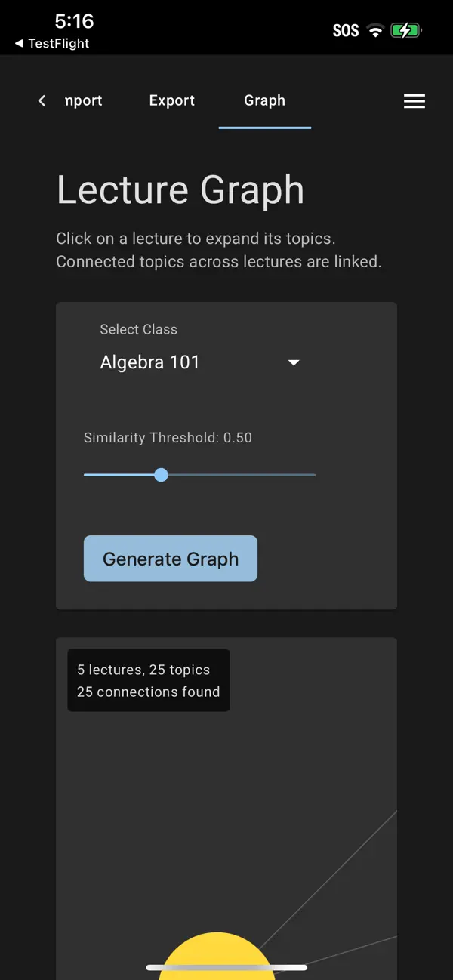Viewport: 453px width, 980px height.
Task: Tap the back chevron arrow
Action: (x=42, y=100)
